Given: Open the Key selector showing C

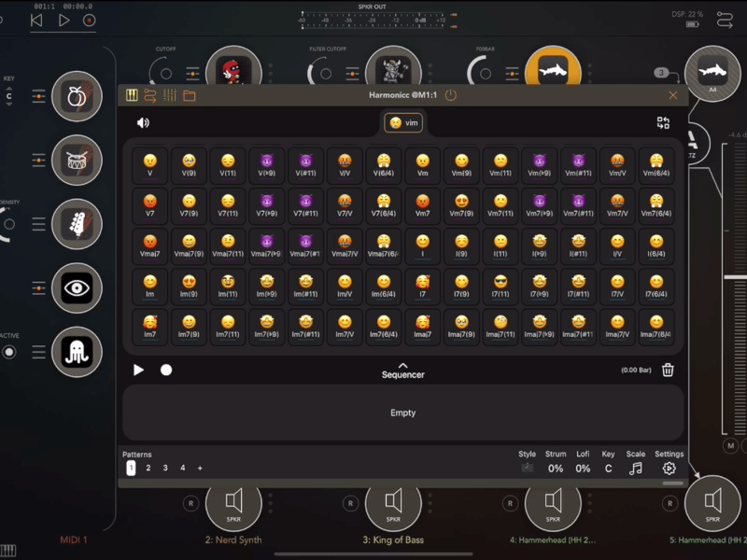Looking at the screenshot, I should click(609, 469).
